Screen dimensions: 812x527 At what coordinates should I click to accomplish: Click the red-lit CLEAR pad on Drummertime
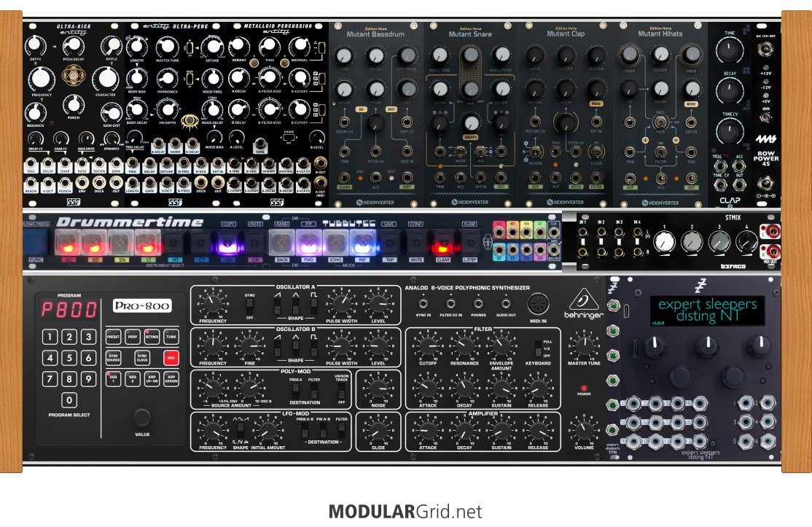[443, 242]
